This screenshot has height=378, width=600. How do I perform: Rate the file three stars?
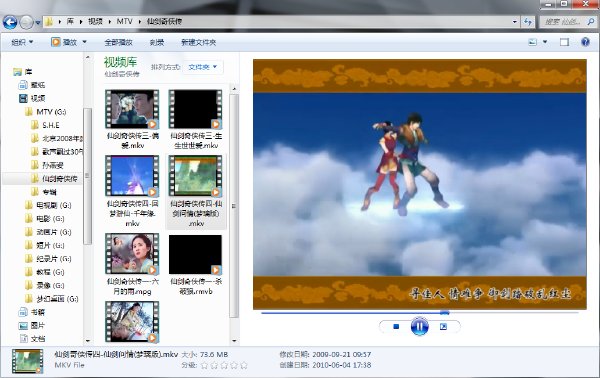point(224,366)
